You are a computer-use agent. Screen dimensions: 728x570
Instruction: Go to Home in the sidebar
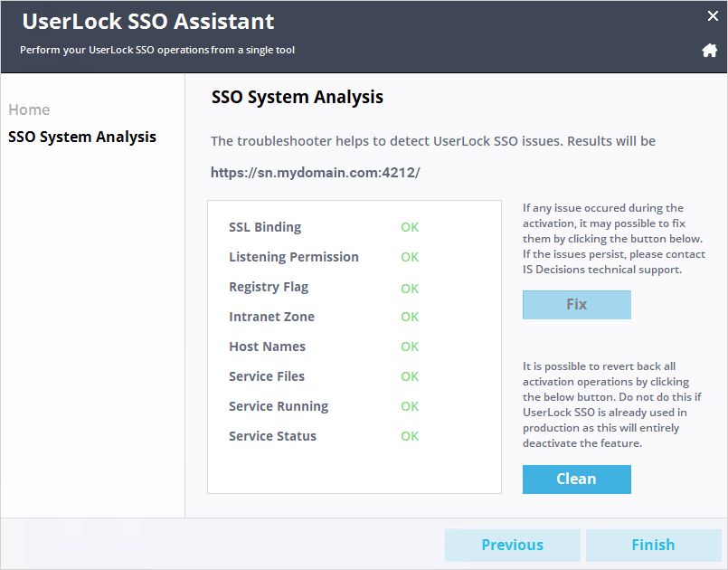(29, 109)
